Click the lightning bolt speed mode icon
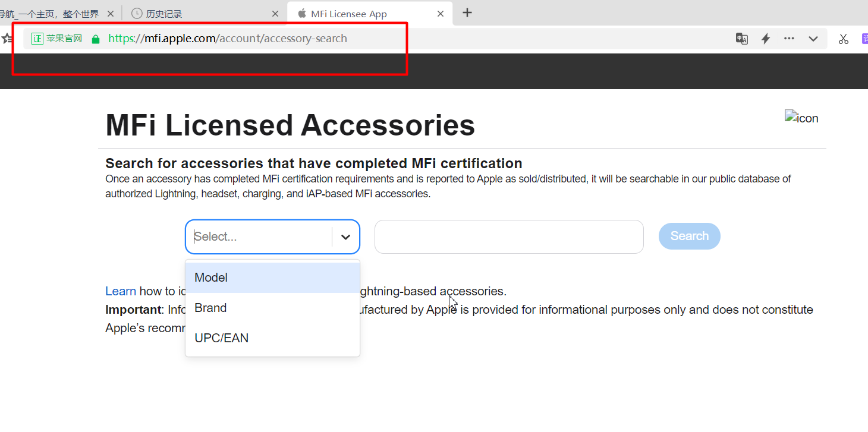This screenshot has height=432, width=868. pyautogui.click(x=766, y=39)
